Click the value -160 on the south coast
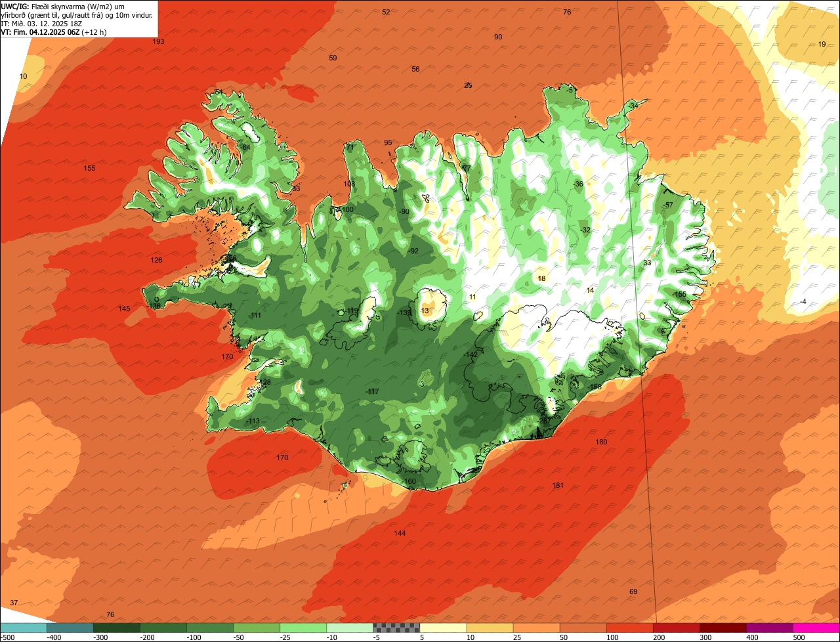The width and height of the screenshot is (840, 642). [409, 481]
